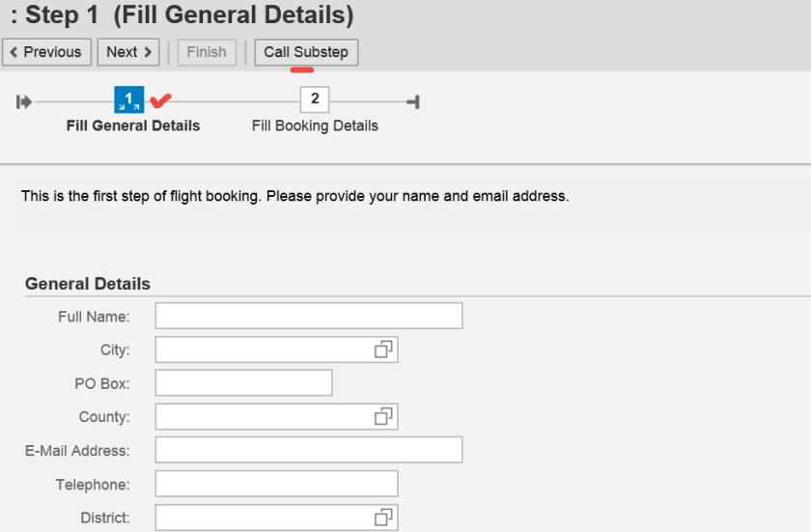Switch to the Fill Booking Details step
811x532 pixels.
point(315,126)
